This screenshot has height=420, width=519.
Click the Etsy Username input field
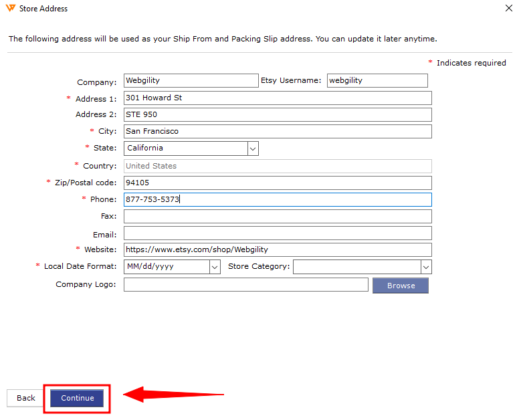(377, 80)
